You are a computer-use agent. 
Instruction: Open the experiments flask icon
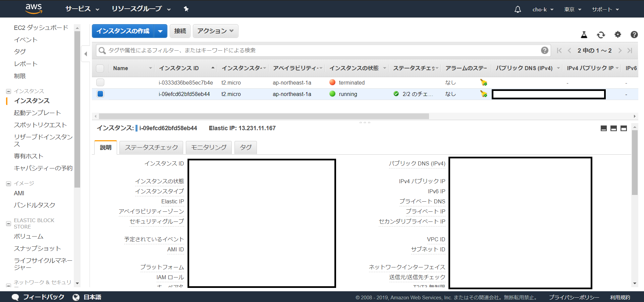584,35
